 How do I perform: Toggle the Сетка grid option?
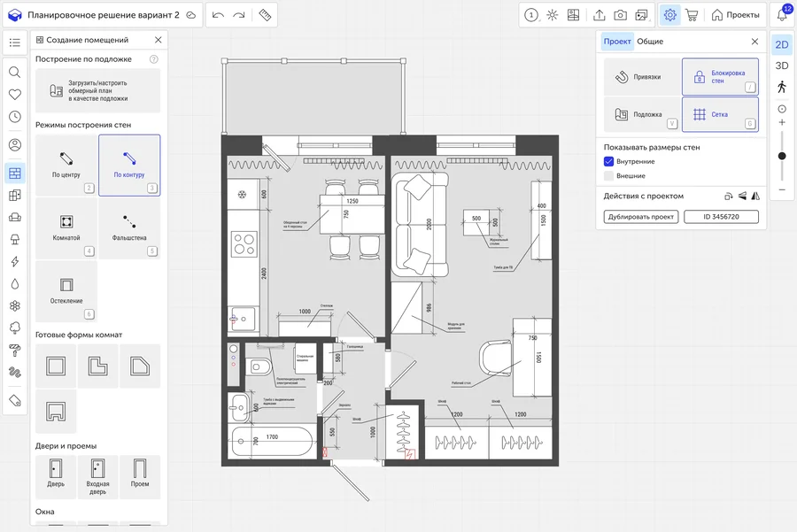(x=720, y=114)
